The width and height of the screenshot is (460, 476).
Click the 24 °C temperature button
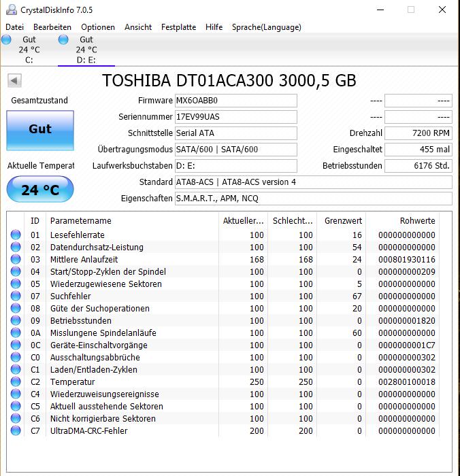[x=40, y=190]
